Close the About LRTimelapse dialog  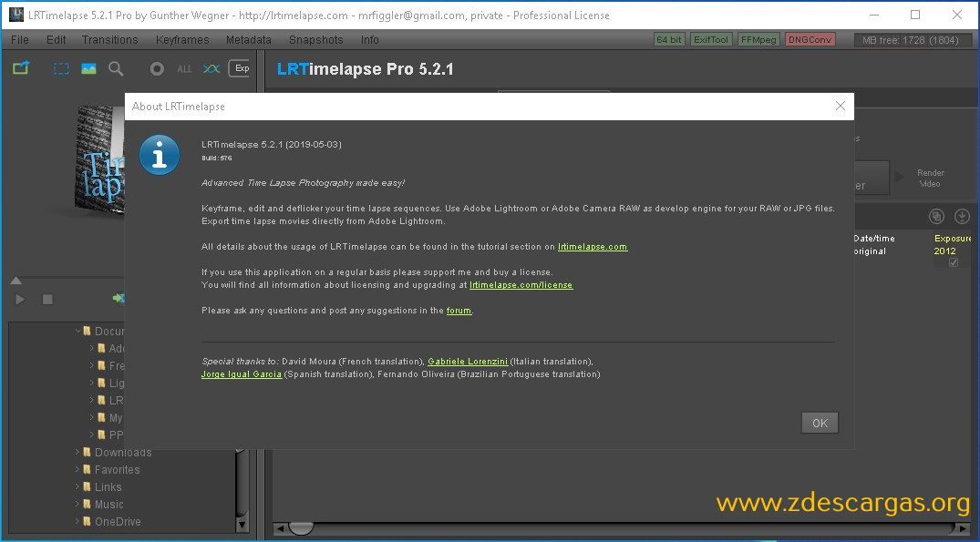(x=840, y=107)
